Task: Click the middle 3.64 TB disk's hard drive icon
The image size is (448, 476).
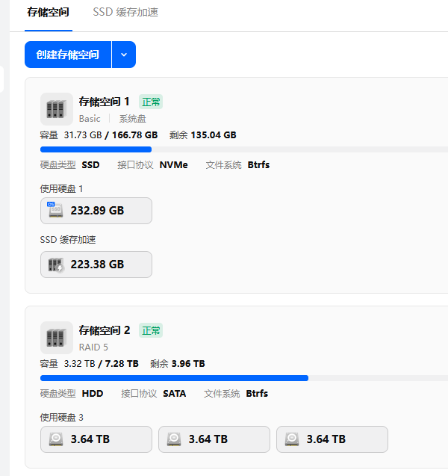Action: [x=174, y=439]
